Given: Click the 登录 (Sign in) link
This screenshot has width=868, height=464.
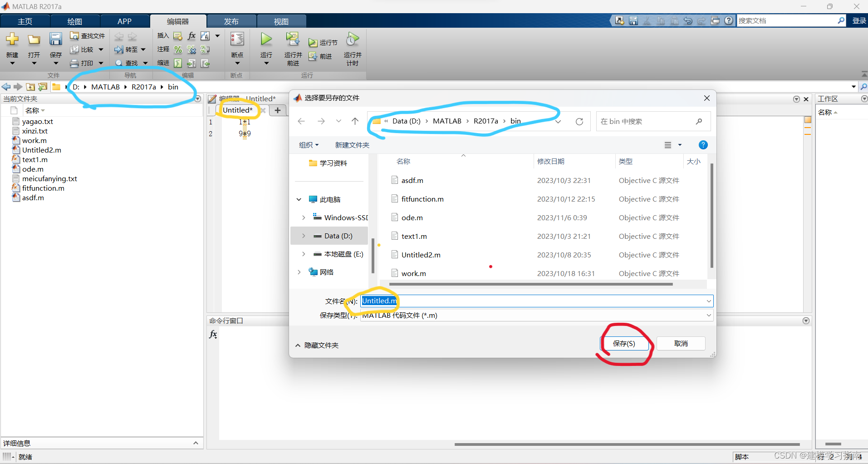Looking at the screenshot, I should tap(859, 20).
